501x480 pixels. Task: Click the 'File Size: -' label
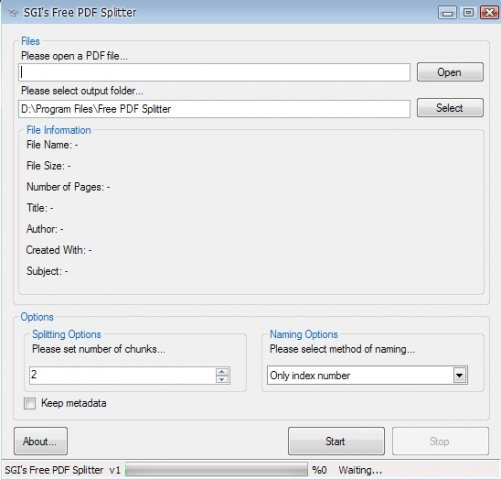coord(48,166)
